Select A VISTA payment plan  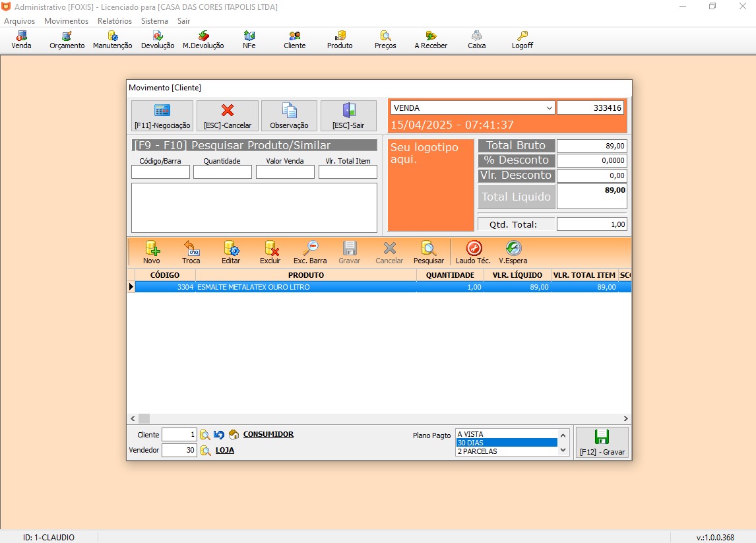[506, 434]
